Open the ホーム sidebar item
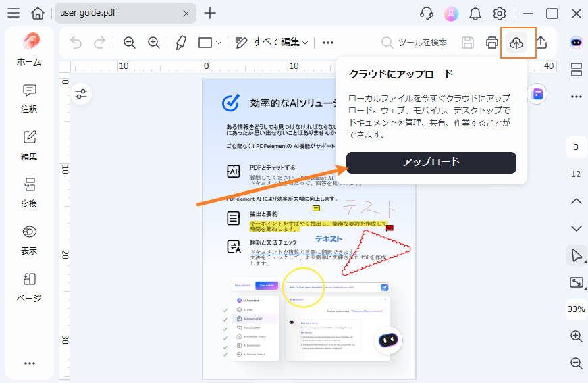The width and height of the screenshot is (588, 383). pos(29,49)
